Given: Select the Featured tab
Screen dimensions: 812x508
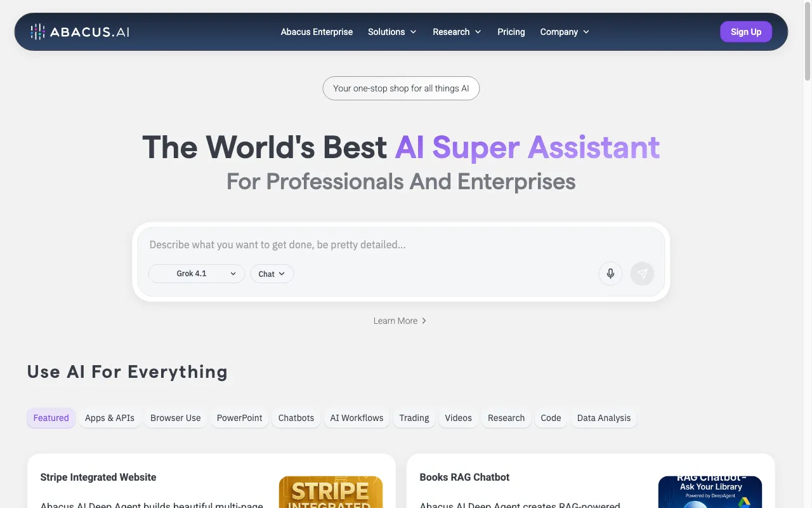Looking at the screenshot, I should click(x=51, y=418).
